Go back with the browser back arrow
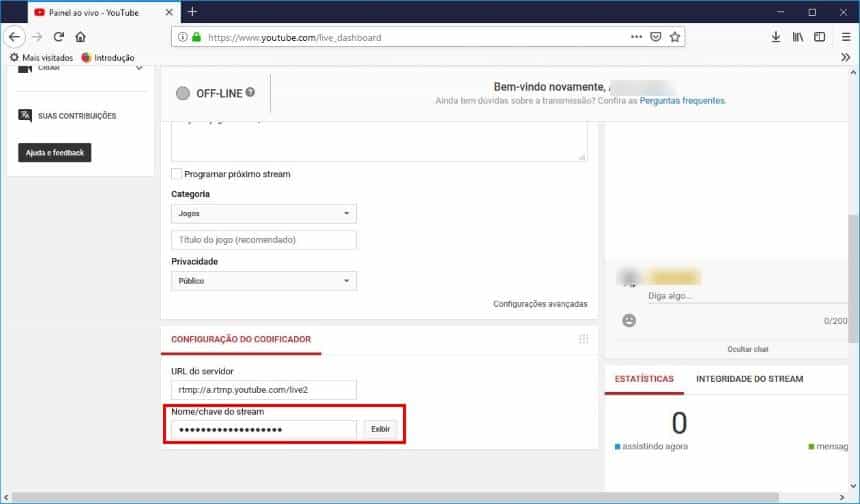Screen dimensions: 860x504 coord(14,37)
